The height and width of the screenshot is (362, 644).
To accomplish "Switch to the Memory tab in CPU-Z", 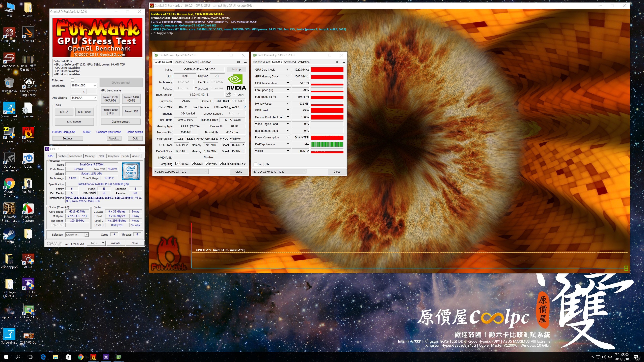I will click(x=90, y=156).
